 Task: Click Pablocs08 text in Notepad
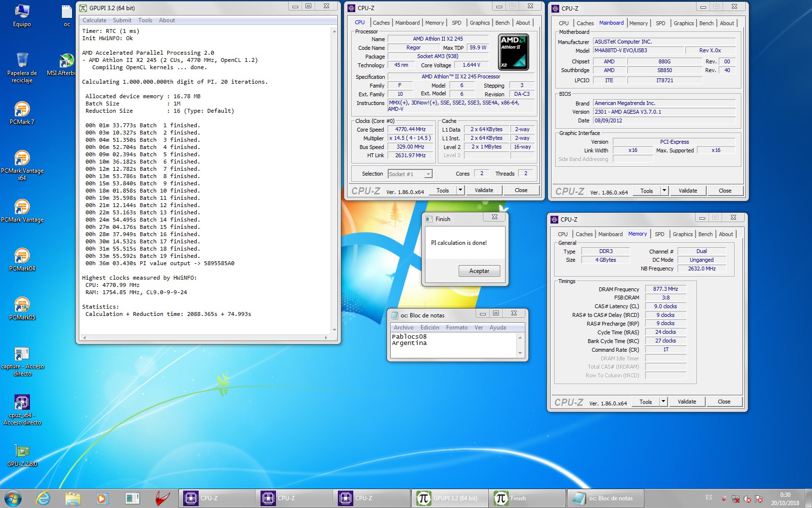(x=409, y=336)
